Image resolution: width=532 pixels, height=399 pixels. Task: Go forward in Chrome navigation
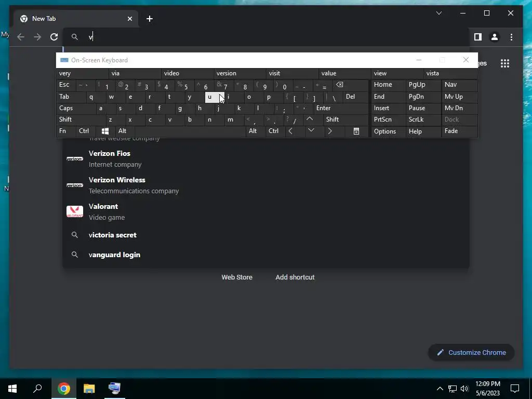coord(37,37)
